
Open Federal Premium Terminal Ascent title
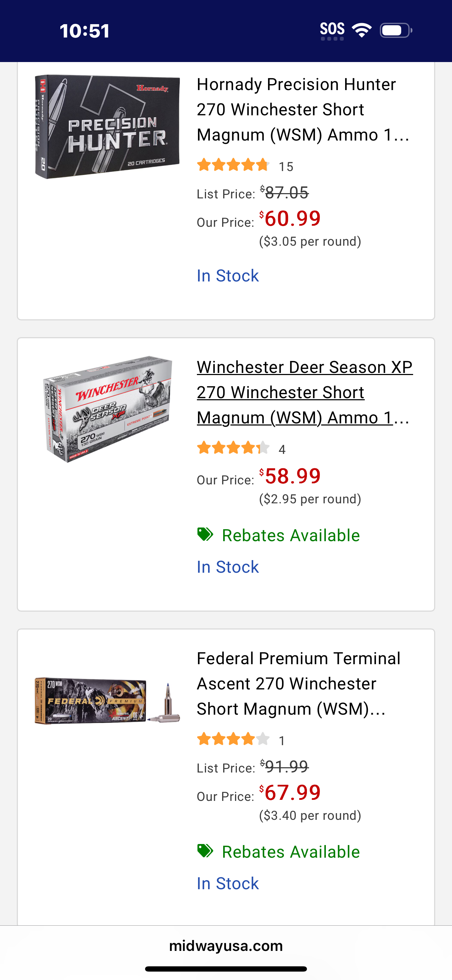(299, 683)
